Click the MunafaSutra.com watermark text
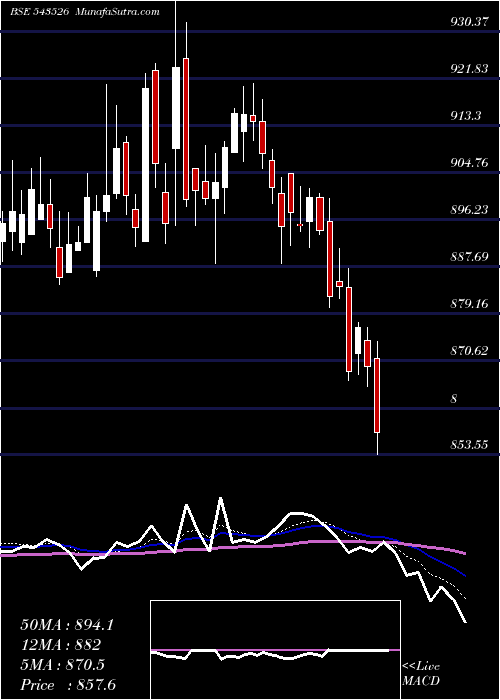Viewport: 500px width, 700px height. coord(117,12)
